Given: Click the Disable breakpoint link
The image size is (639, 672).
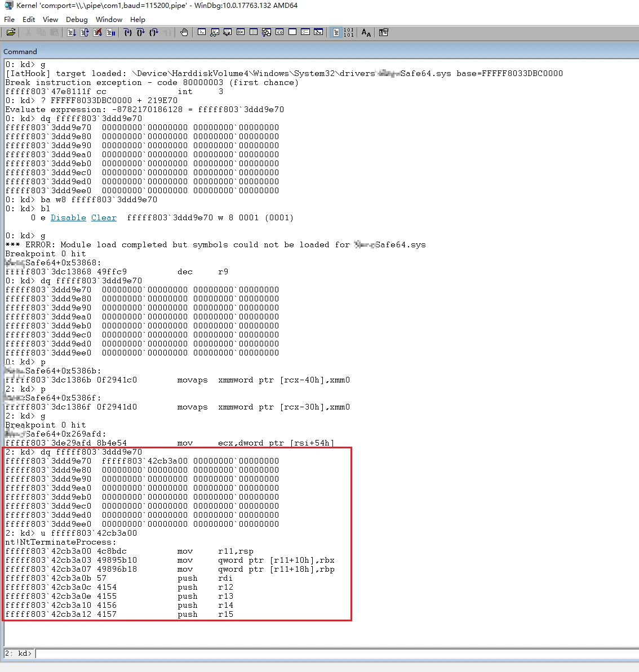Looking at the screenshot, I should 68,218.
